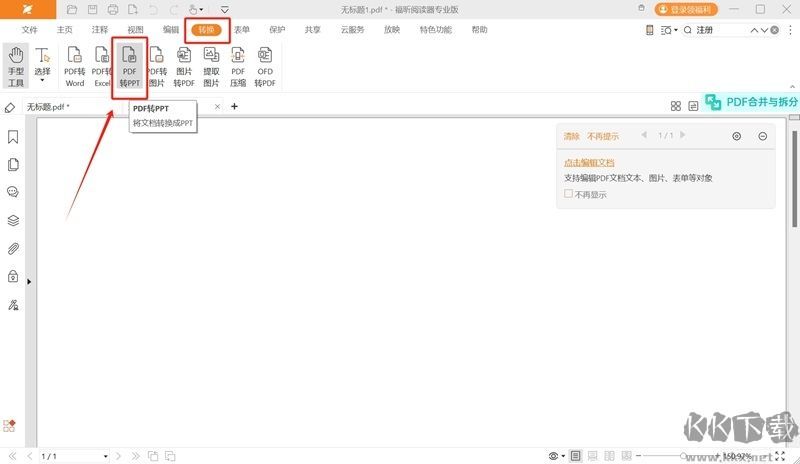The height and width of the screenshot is (464, 800).
Task: Open the Security lock panel in sidebar
Action: point(13,276)
